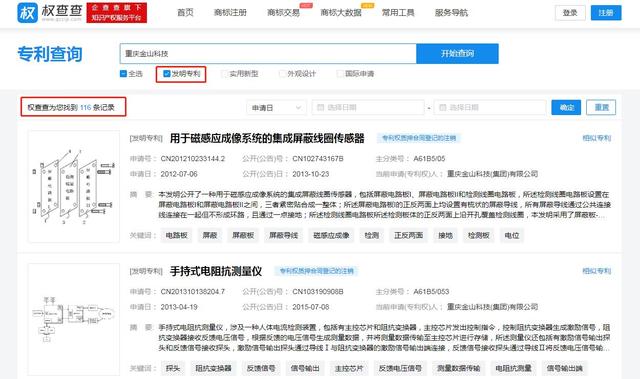
Task: Click applicant 重庆金山科技(集团)有限公司 in second result
Action: [492, 307]
